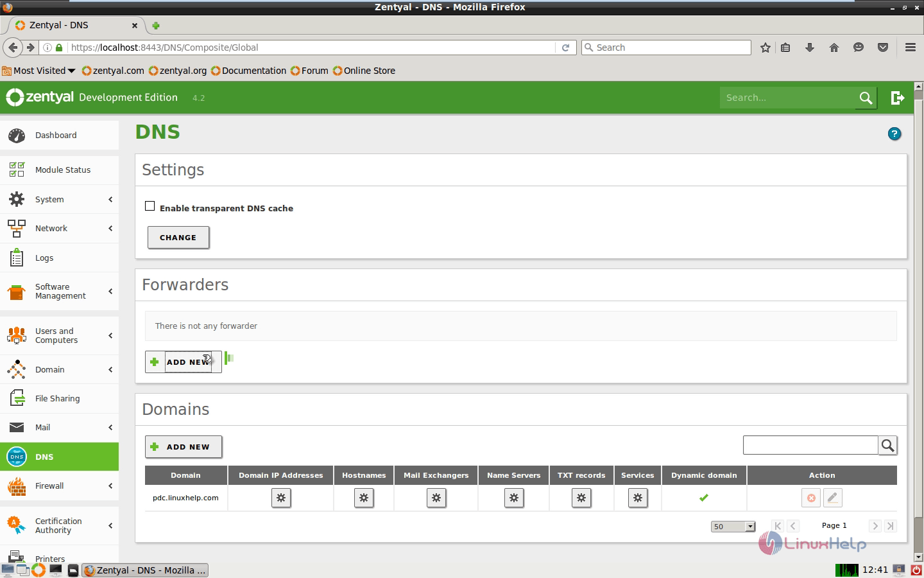Select the DNS sidebar menu item
Screen dimensions: 924x578
tap(59, 457)
